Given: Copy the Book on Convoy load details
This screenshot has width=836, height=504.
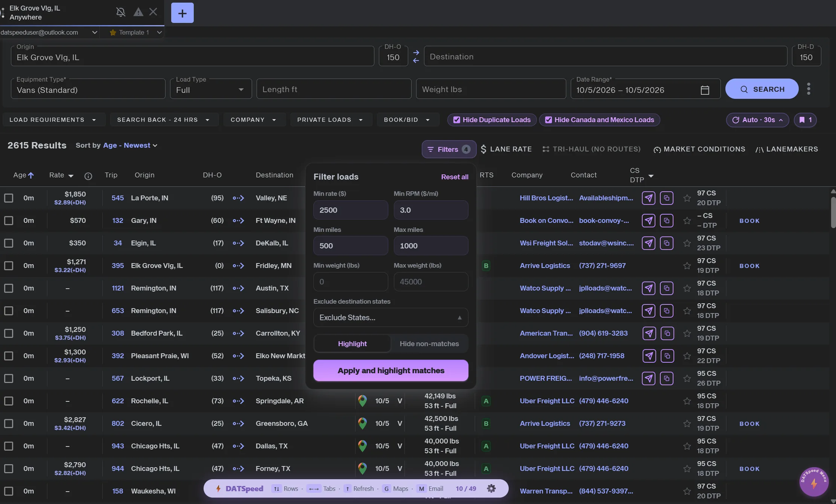Looking at the screenshot, I should pyautogui.click(x=666, y=221).
